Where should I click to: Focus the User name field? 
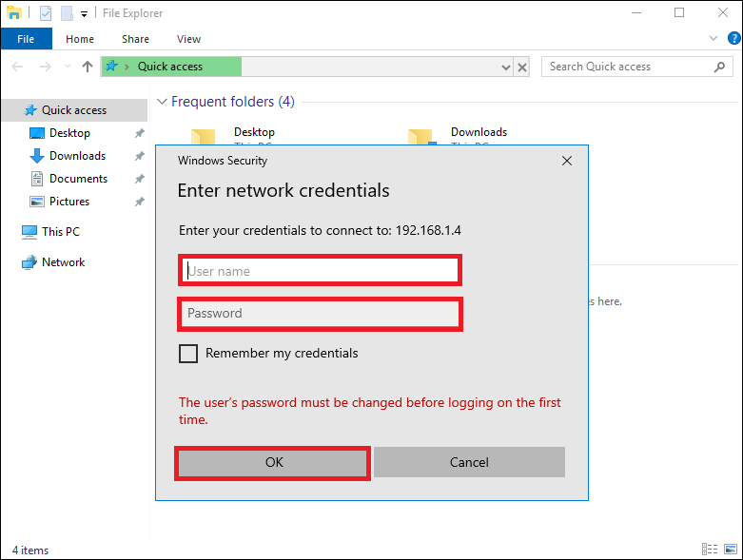coord(320,271)
